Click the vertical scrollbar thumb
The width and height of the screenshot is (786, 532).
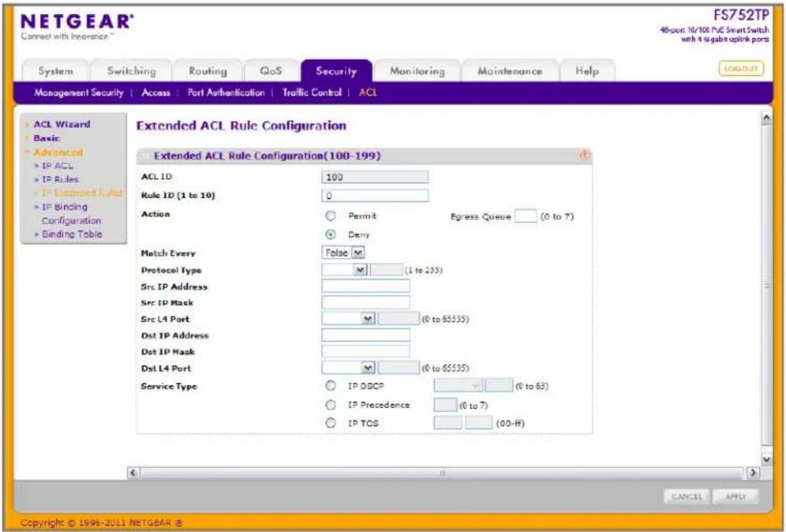pyautogui.click(x=767, y=285)
